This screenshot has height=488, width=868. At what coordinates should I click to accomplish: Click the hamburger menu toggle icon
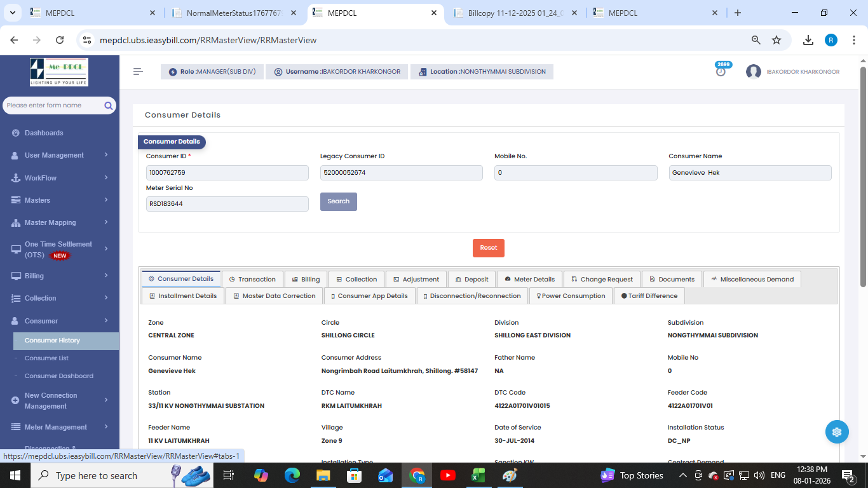click(x=138, y=72)
